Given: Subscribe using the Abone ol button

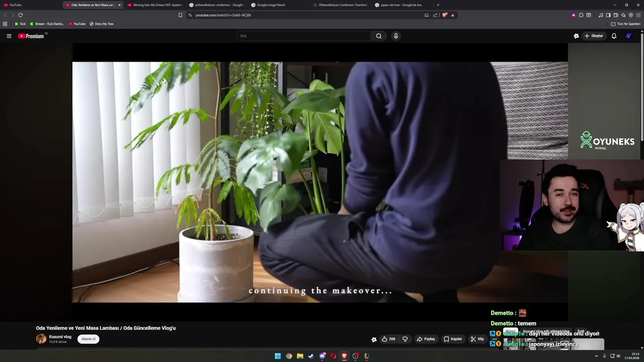Looking at the screenshot, I should coord(89,339).
